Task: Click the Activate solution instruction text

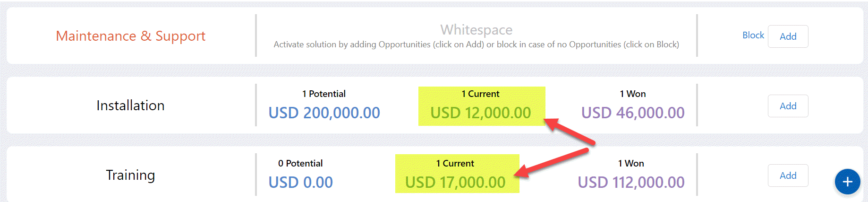Action: click(476, 44)
